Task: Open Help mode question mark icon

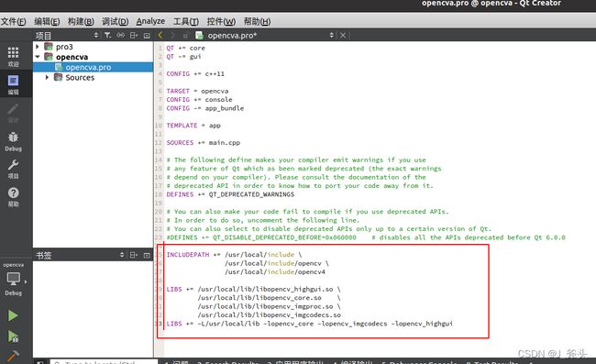Action: click(x=14, y=197)
